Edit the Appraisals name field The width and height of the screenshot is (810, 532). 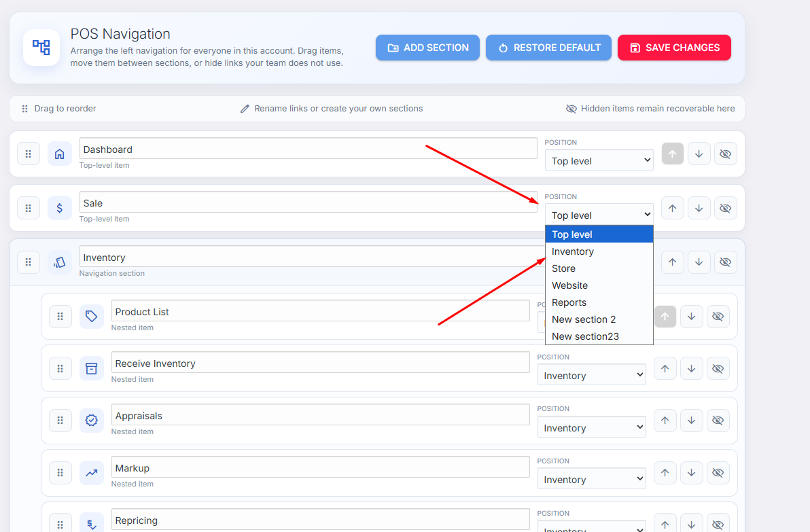(320, 414)
